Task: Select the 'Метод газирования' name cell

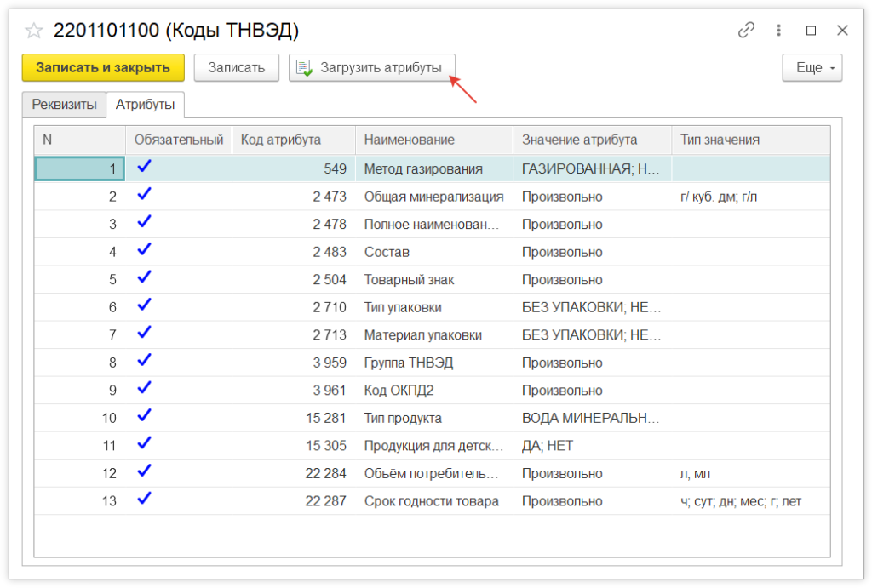Action: click(x=433, y=169)
